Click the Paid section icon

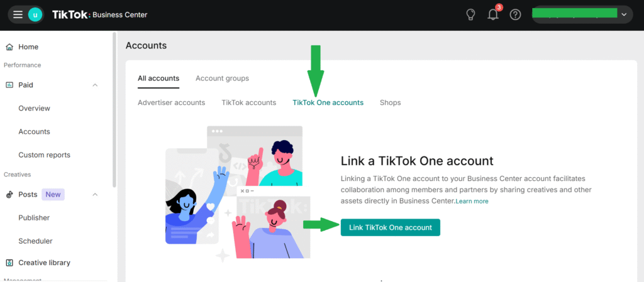click(x=9, y=85)
